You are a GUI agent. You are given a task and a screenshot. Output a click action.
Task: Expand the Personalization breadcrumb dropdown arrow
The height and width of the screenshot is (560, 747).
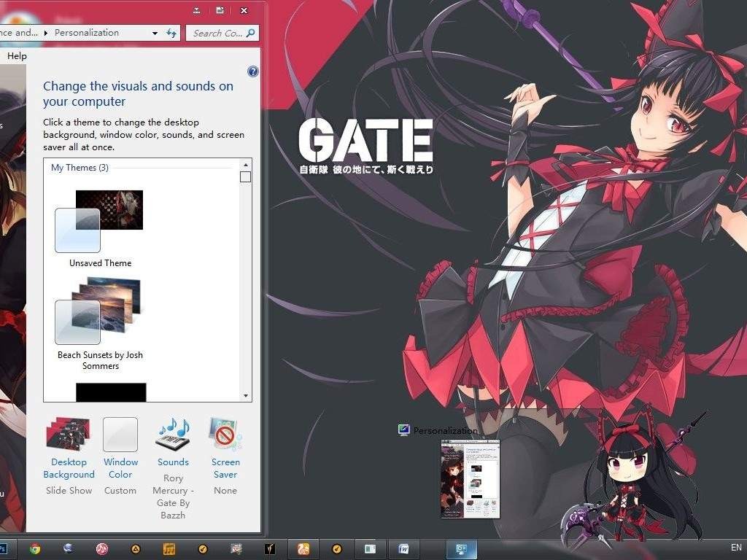click(x=154, y=33)
